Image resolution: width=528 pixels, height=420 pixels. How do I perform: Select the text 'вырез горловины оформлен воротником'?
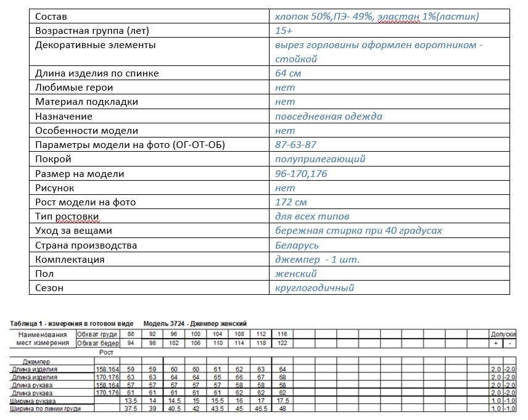click(376, 45)
